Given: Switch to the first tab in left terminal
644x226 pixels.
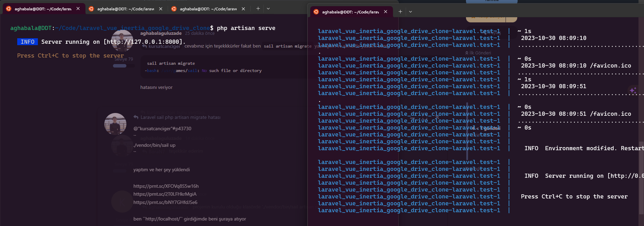Looking at the screenshot, I should 43,9.
